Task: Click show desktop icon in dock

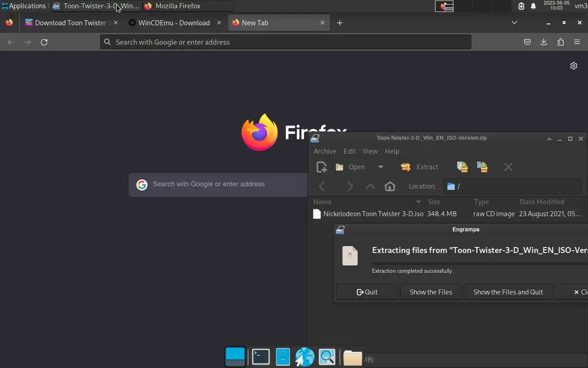Action: click(x=235, y=356)
